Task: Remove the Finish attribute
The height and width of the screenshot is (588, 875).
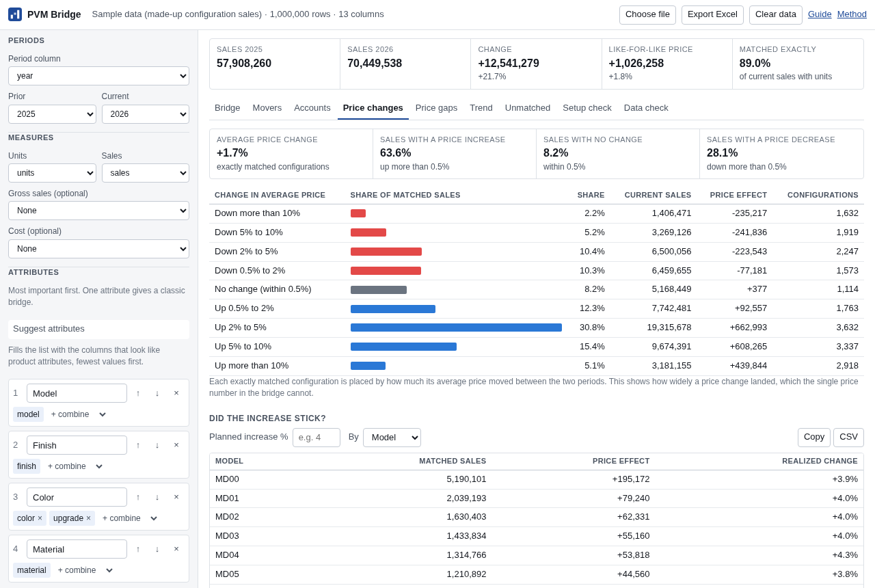Action: (x=176, y=445)
